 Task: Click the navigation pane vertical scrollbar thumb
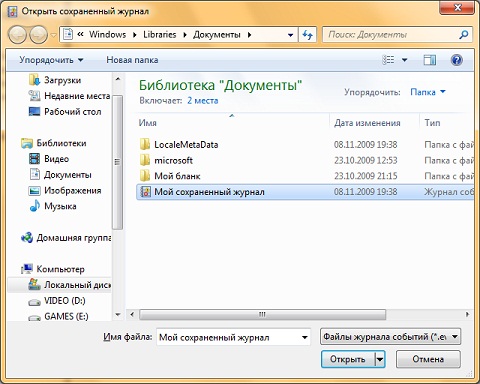[x=117, y=162]
